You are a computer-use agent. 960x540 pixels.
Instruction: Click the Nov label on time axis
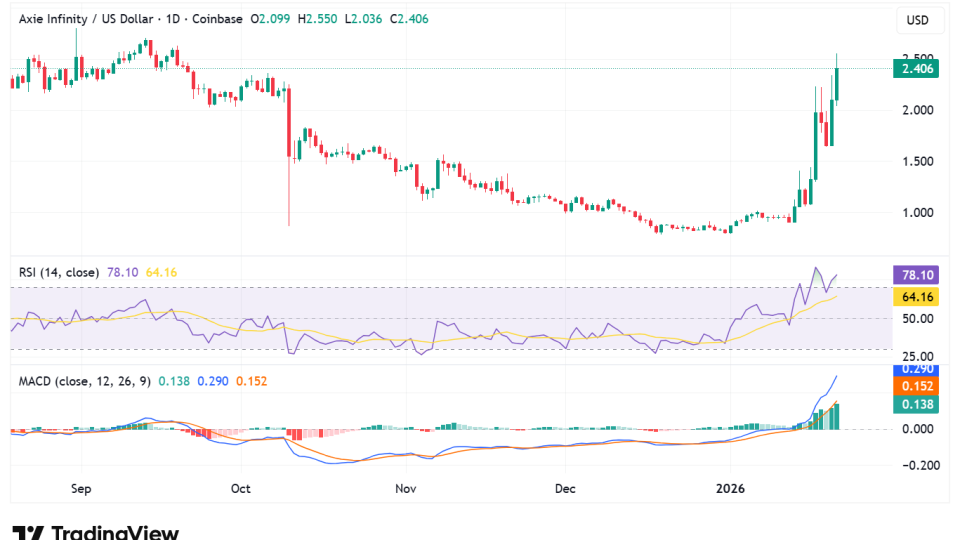(405, 489)
